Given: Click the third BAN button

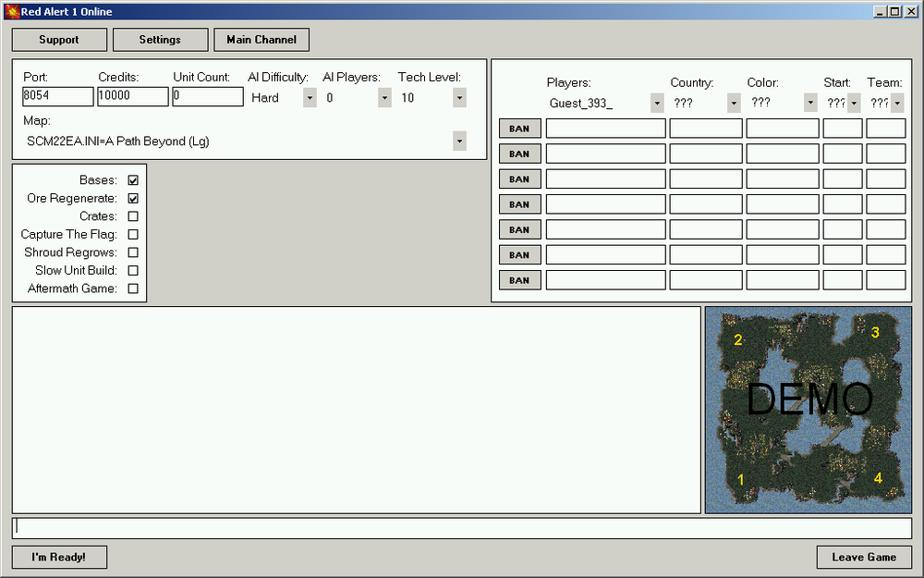Looking at the screenshot, I should 519,178.
